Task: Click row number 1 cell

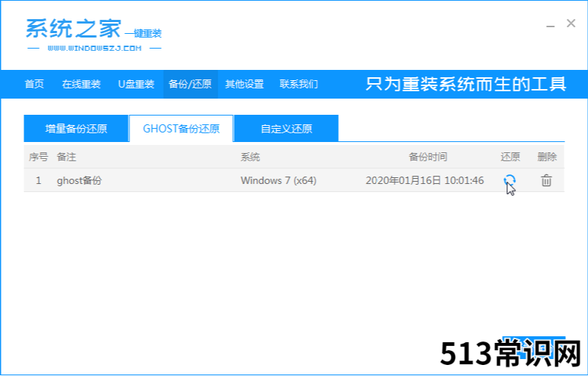Action: coord(38,180)
